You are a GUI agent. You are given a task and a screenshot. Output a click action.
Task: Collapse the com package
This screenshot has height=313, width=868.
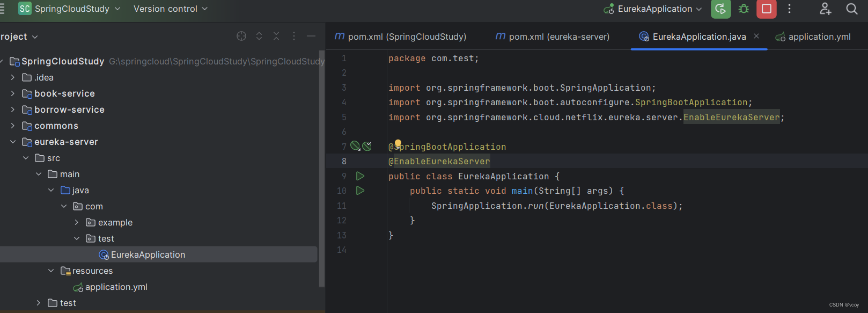pyautogui.click(x=64, y=206)
